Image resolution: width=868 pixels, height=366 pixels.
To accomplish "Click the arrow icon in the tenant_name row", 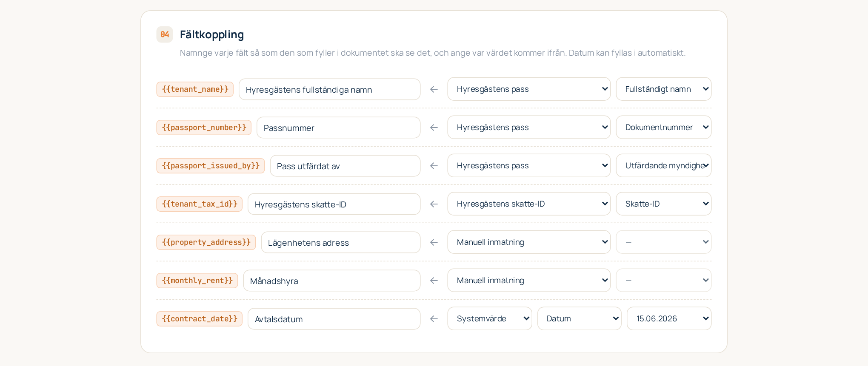I will pyautogui.click(x=434, y=89).
